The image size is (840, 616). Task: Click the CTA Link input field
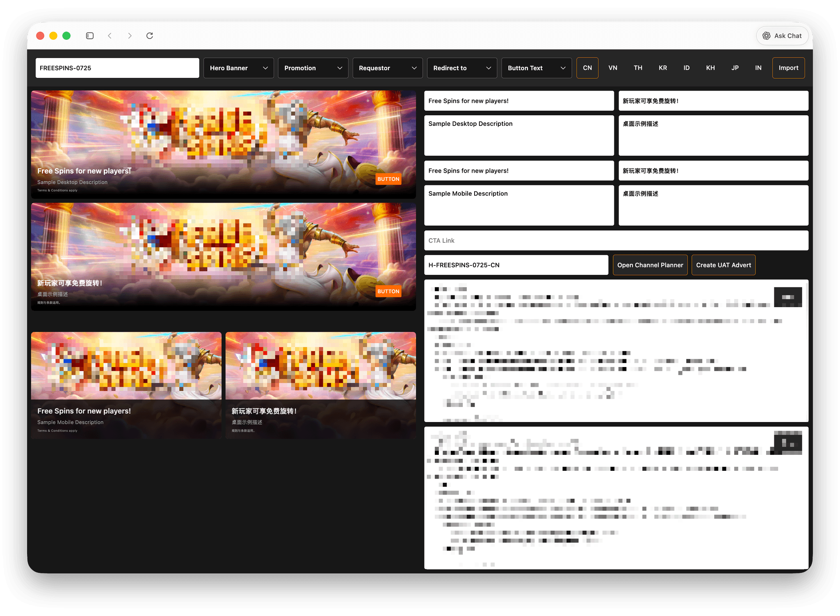click(x=616, y=240)
